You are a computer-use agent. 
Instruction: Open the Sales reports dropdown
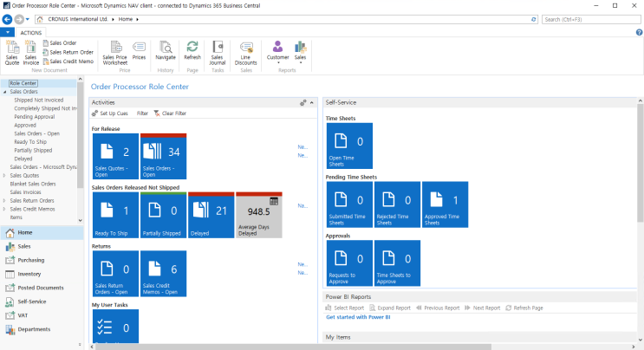[300, 52]
